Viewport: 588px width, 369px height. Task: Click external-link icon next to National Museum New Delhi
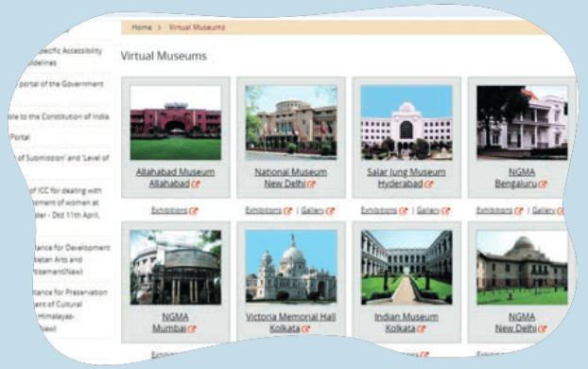(311, 184)
